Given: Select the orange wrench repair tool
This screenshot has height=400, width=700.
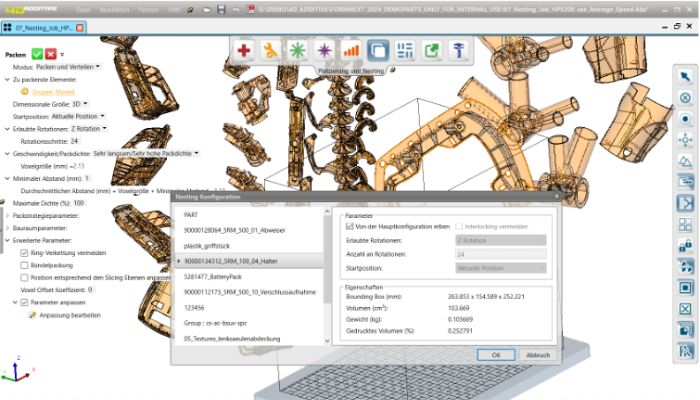Looking at the screenshot, I should (x=271, y=49).
